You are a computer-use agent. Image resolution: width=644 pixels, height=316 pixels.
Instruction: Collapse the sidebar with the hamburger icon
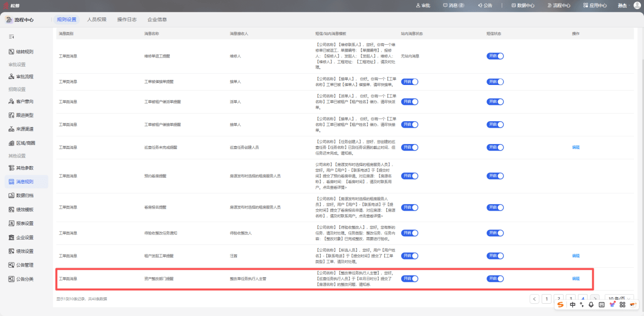[12, 37]
